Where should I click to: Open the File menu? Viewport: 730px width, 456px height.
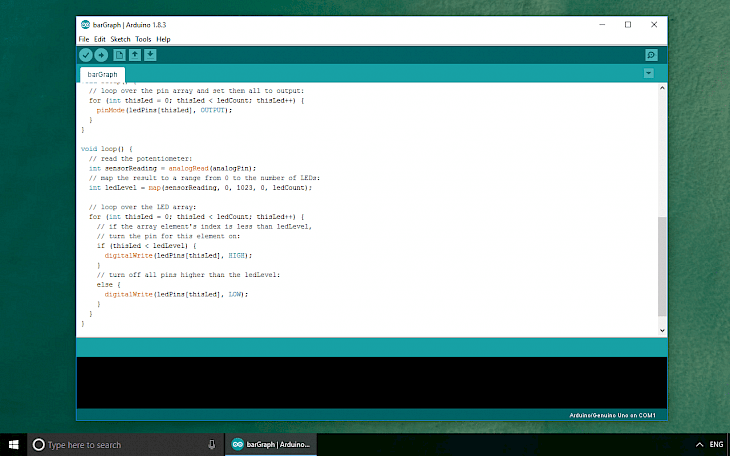pyautogui.click(x=84, y=39)
